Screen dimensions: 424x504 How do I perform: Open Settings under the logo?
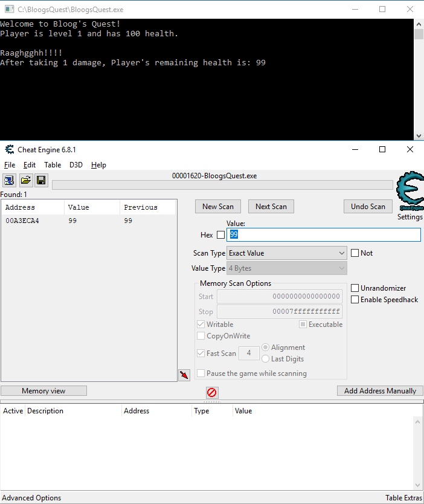coord(410,217)
